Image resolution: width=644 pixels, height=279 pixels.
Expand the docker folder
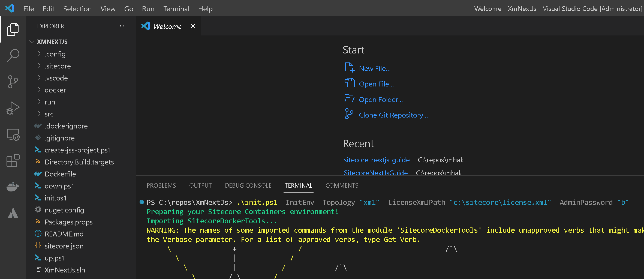point(39,90)
